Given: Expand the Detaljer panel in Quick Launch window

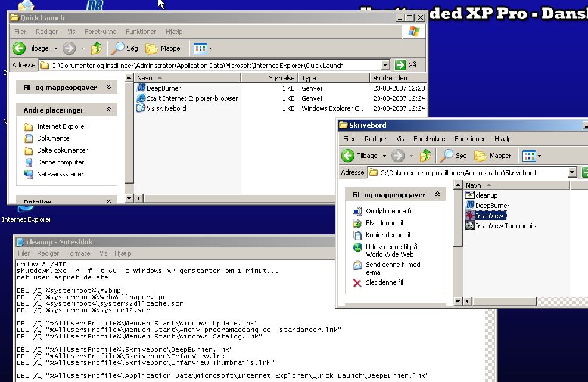Looking at the screenshot, I should coord(108,201).
